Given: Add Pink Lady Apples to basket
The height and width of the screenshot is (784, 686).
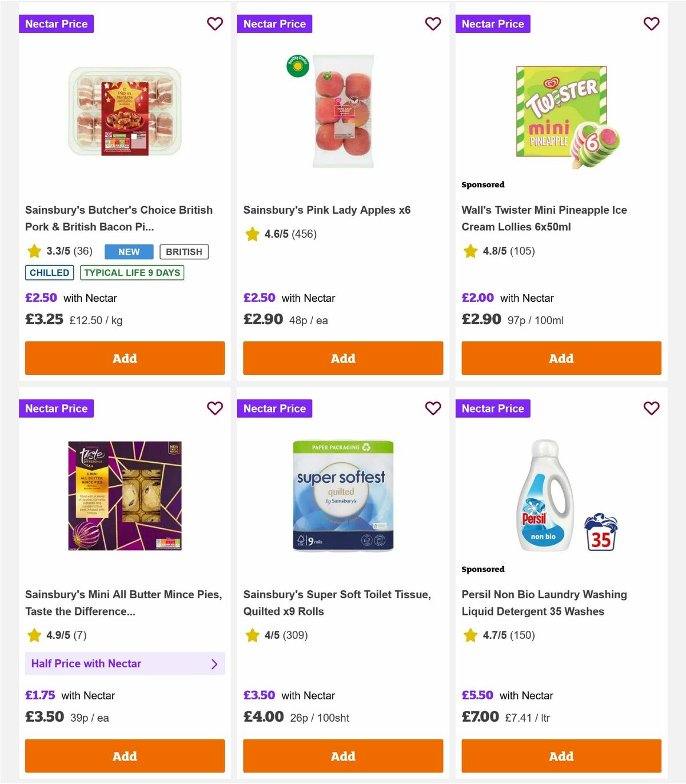Looking at the screenshot, I should (x=342, y=358).
